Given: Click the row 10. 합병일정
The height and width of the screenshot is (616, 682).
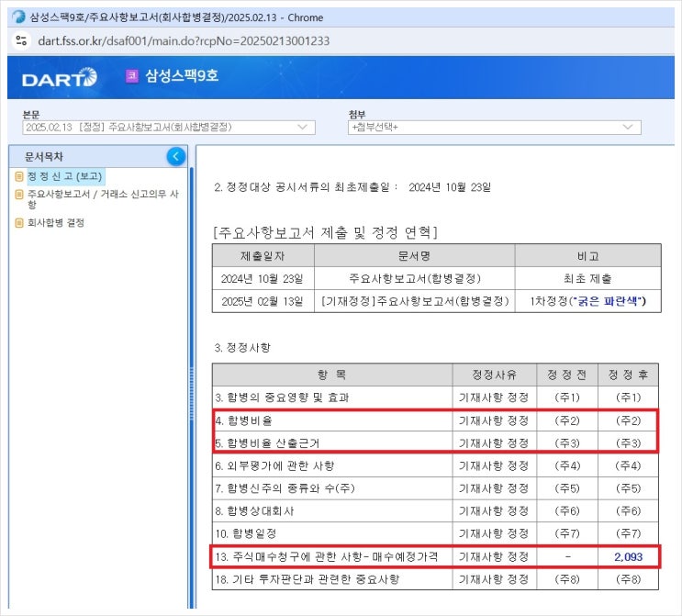Looking at the screenshot, I should (435, 533).
